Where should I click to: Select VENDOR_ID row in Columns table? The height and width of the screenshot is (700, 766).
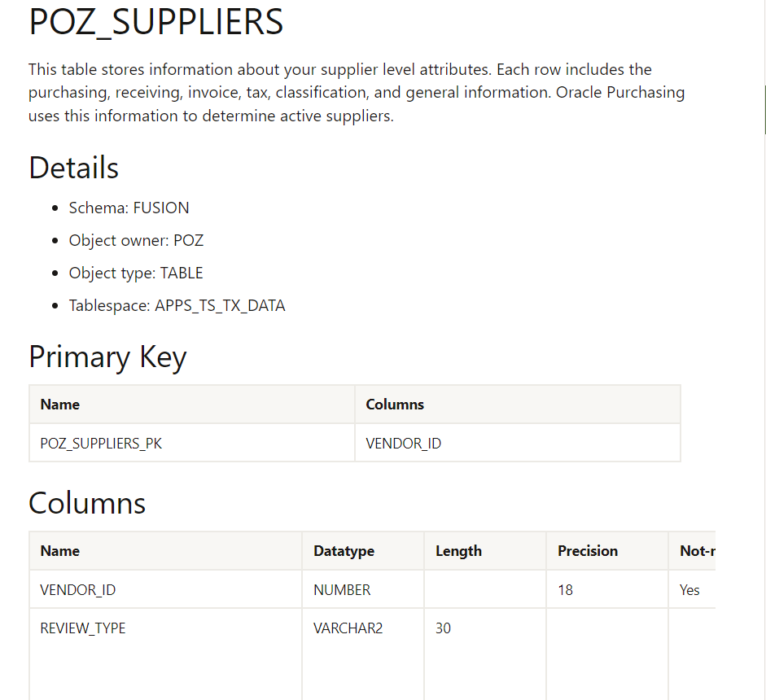pyautogui.click(x=372, y=589)
